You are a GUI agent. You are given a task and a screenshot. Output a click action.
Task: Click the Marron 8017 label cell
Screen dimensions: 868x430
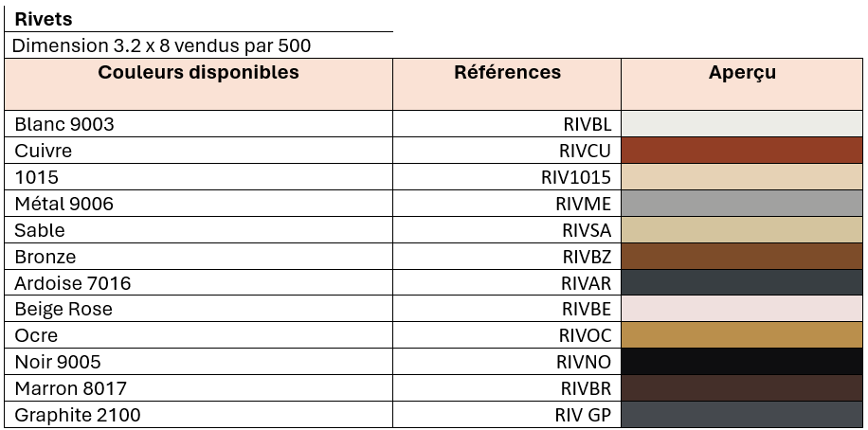pyautogui.click(x=70, y=388)
